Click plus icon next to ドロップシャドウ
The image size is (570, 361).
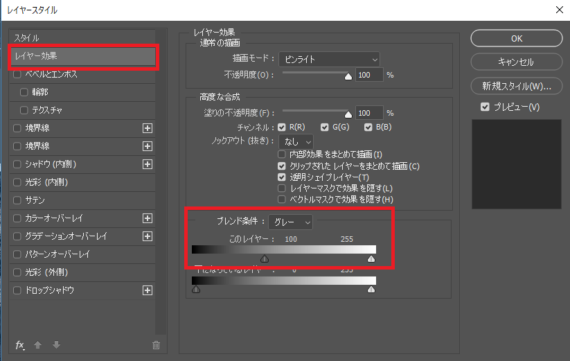pyautogui.click(x=147, y=290)
